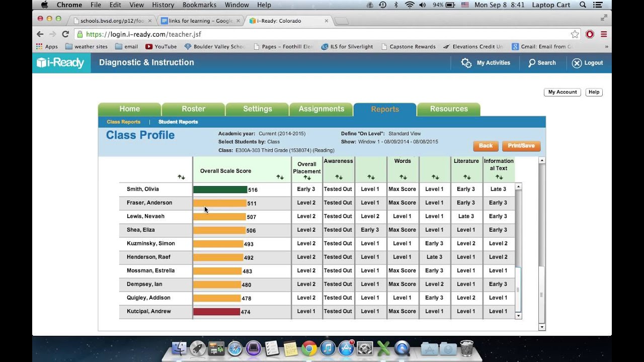
Task: Click the Print/Save button
Action: click(521, 146)
